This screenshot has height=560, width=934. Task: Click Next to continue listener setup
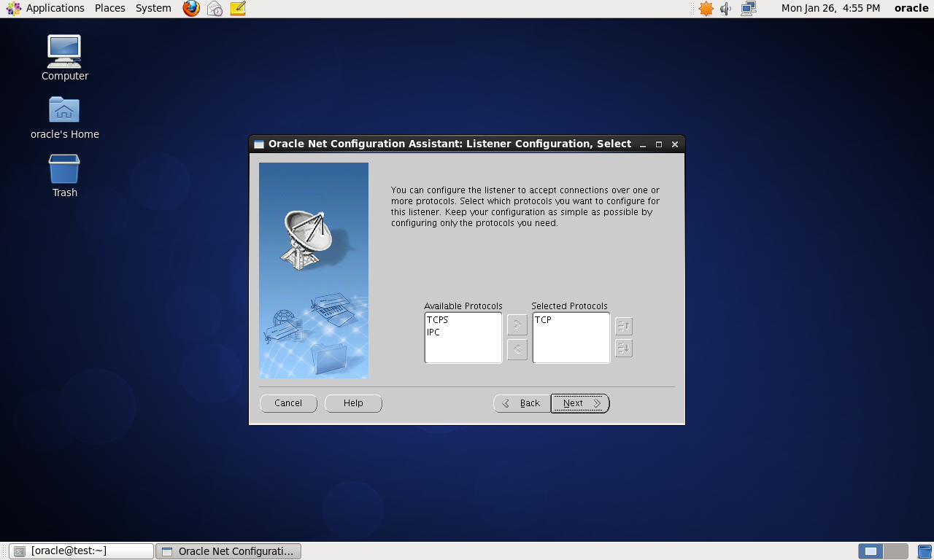(580, 403)
